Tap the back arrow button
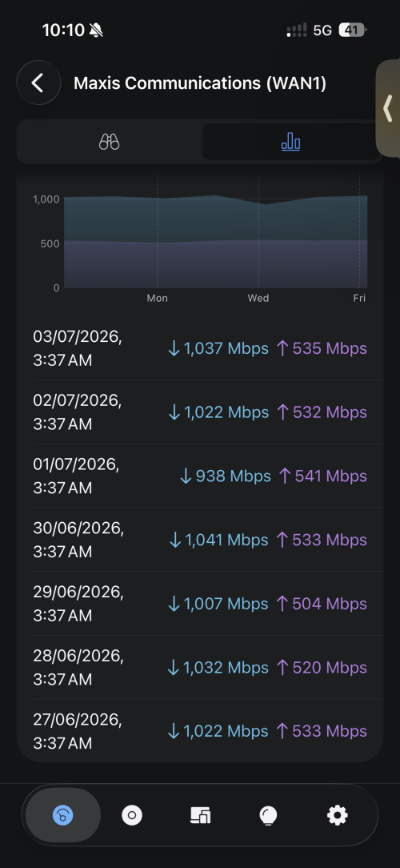The height and width of the screenshot is (868, 400). coord(38,83)
